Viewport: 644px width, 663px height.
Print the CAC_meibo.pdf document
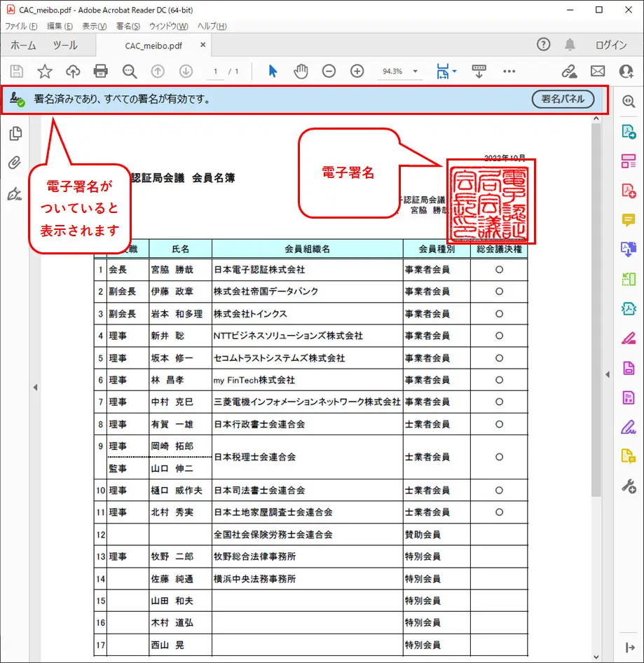[x=101, y=71]
